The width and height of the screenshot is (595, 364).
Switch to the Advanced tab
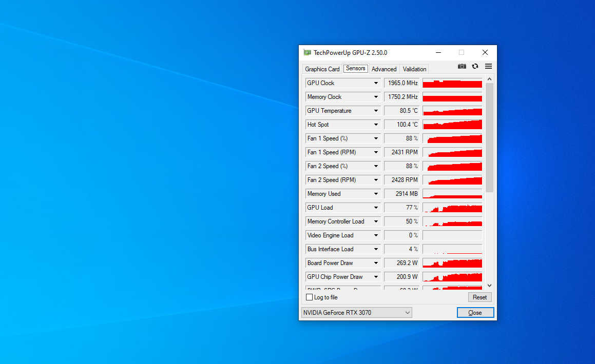(x=384, y=69)
